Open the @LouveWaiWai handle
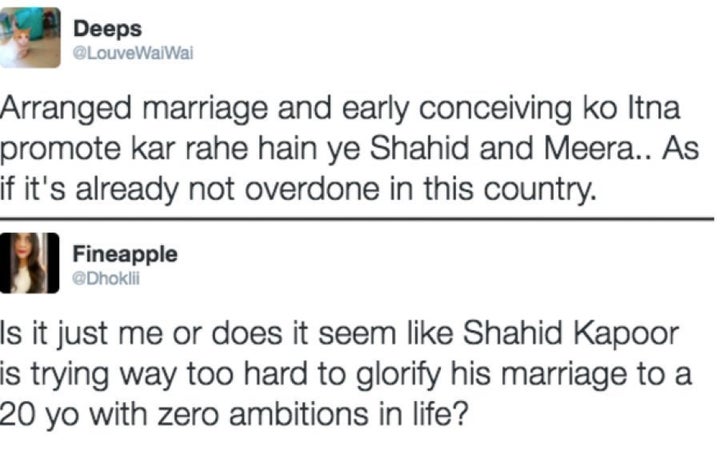The width and height of the screenshot is (720, 450). (x=133, y=53)
